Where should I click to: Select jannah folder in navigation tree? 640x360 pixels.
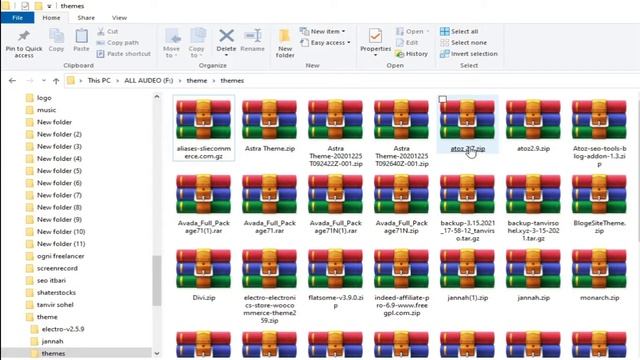point(52,341)
